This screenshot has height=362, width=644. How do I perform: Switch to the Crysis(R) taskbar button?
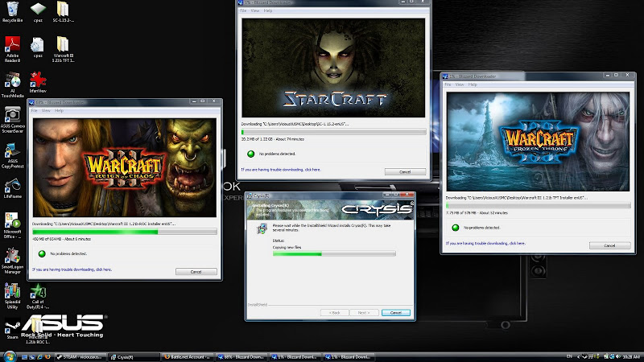click(x=134, y=357)
